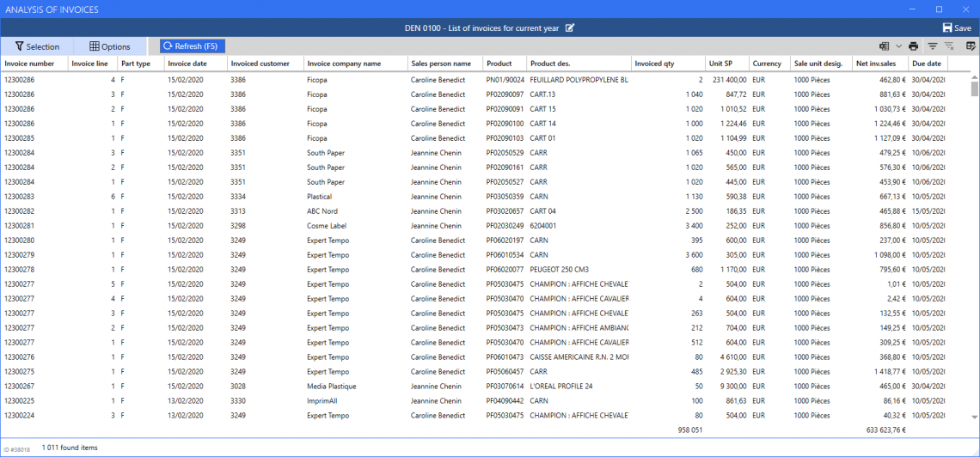980x457 pixels.
Task: Open the Options tab
Action: click(110, 47)
